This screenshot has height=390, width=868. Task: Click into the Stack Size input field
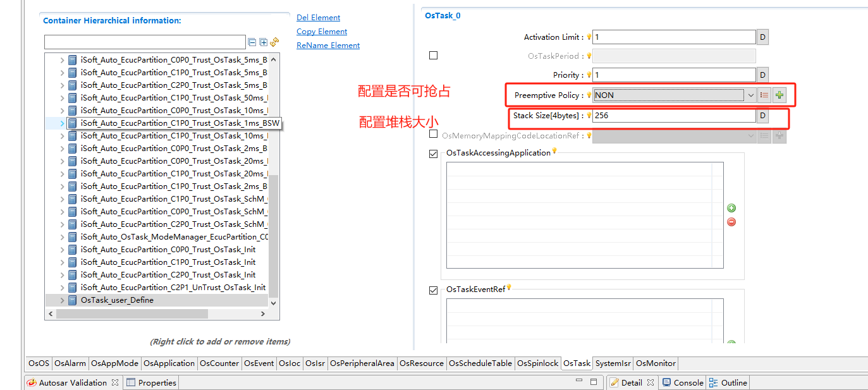[673, 116]
